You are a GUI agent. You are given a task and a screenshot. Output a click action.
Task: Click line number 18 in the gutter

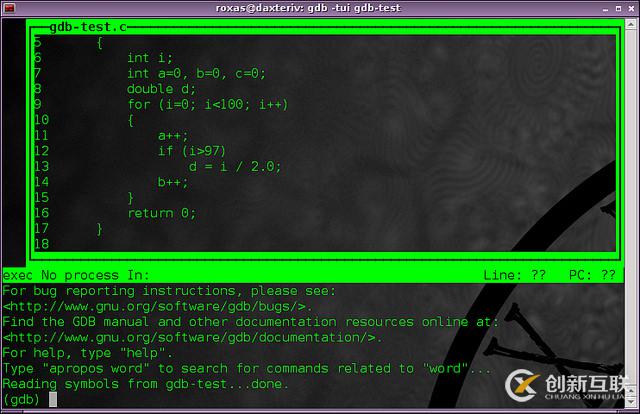[x=41, y=244]
